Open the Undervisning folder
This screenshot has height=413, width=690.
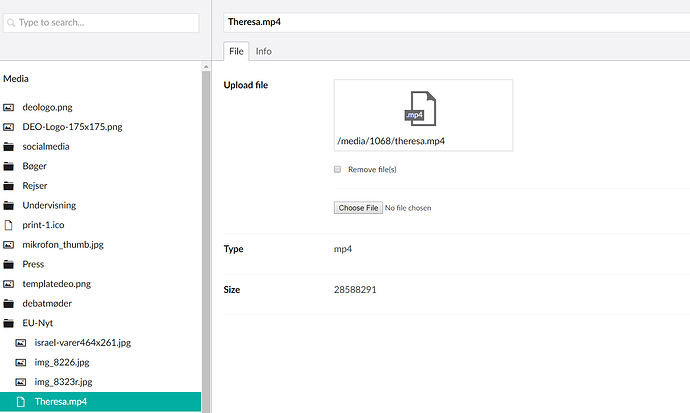pos(49,205)
